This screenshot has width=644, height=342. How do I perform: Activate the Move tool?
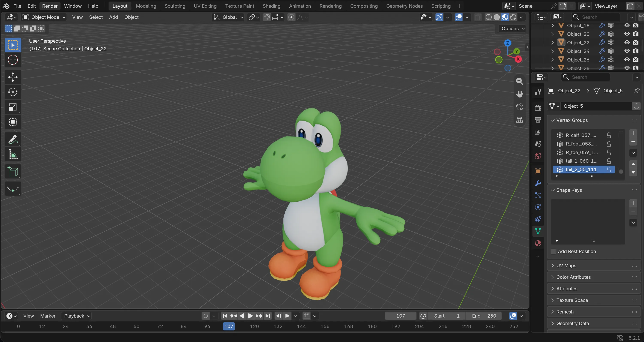click(x=13, y=77)
